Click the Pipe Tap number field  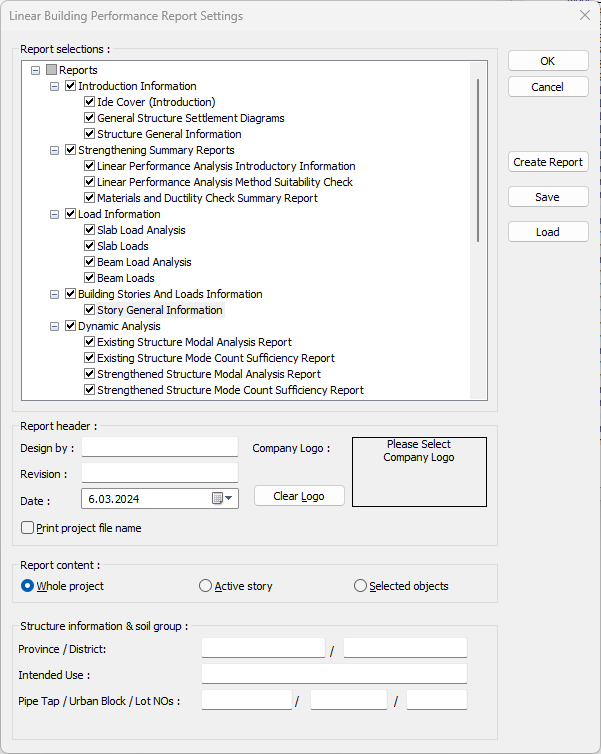point(247,700)
